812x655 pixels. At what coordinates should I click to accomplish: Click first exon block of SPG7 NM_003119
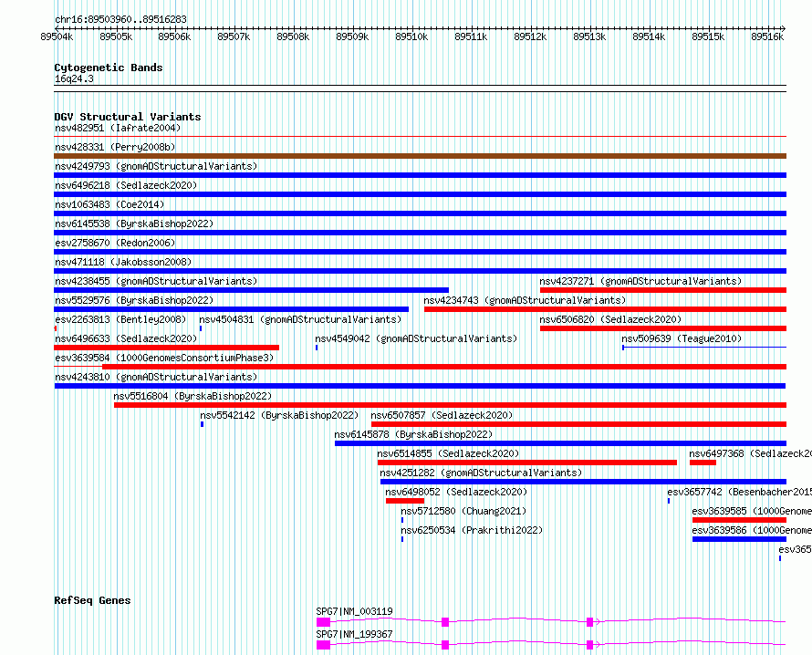click(x=323, y=622)
